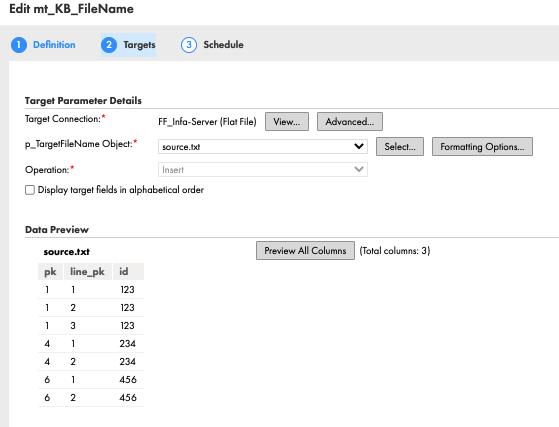Image resolution: width=559 pixels, height=427 pixels.
Task: Click the Data Preview heading
Action: tap(57, 230)
